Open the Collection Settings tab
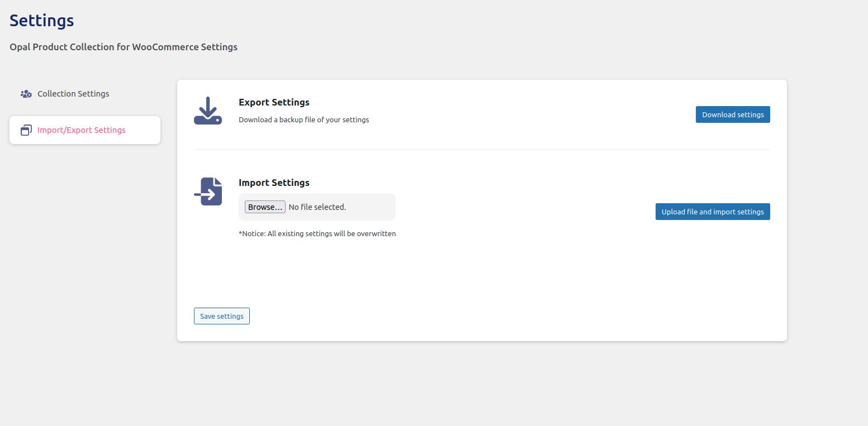 [x=85, y=94]
